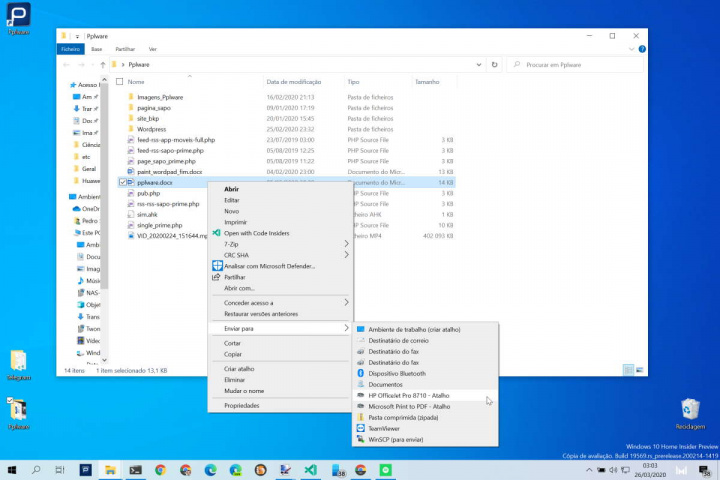
Task: Click the Open with Code Insiders icon
Action: [215, 232]
